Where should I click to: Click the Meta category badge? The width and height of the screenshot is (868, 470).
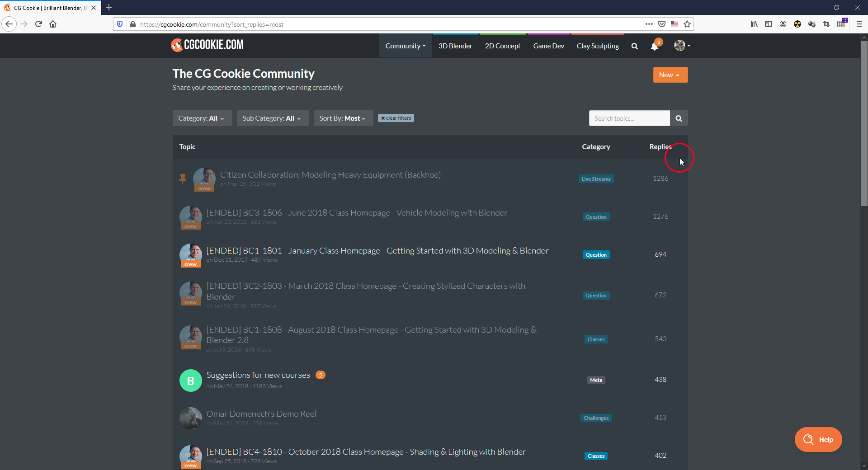(x=596, y=380)
